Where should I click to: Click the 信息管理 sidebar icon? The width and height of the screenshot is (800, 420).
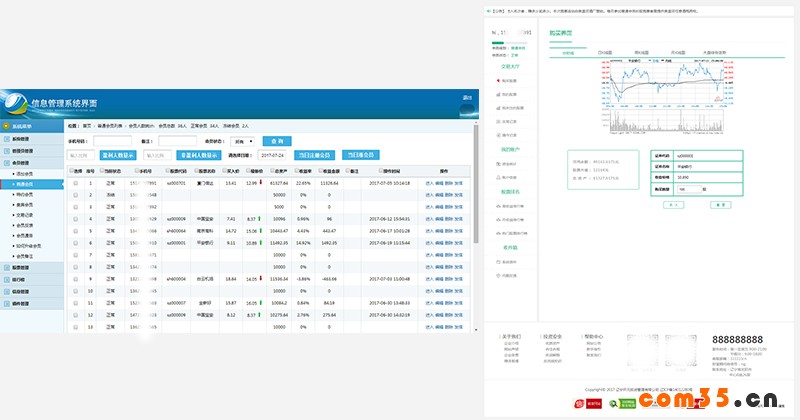pyautogui.click(x=7, y=291)
